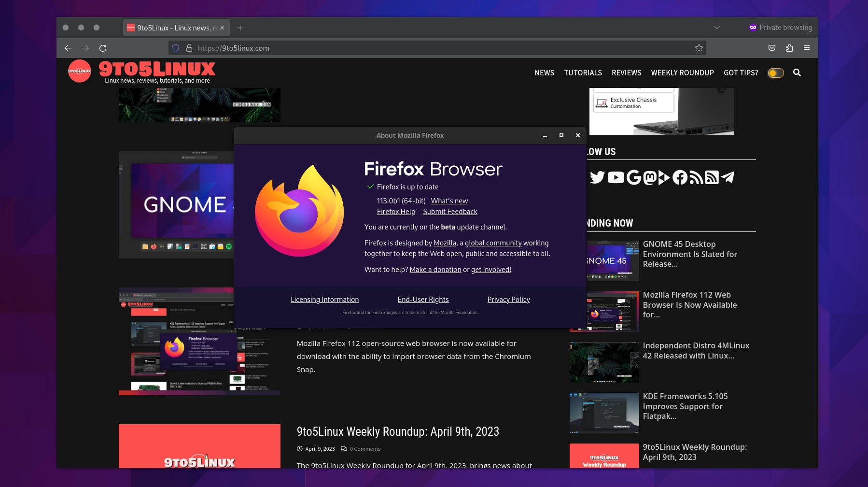Click the Facebook icon under Follow Us
The image size is (868, 487).
[x=680, y=177]
